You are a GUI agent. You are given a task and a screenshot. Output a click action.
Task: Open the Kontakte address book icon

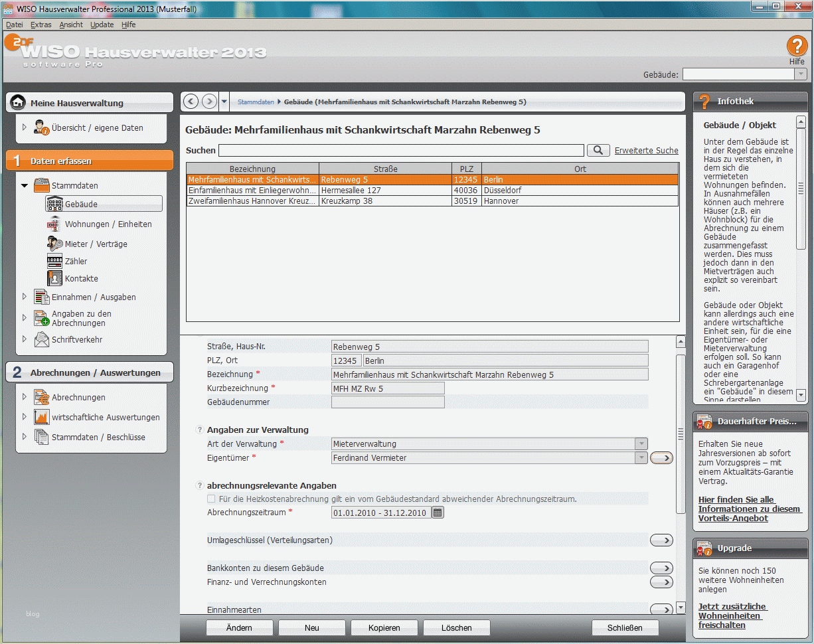pyautogui.click(x=55, y=278)
